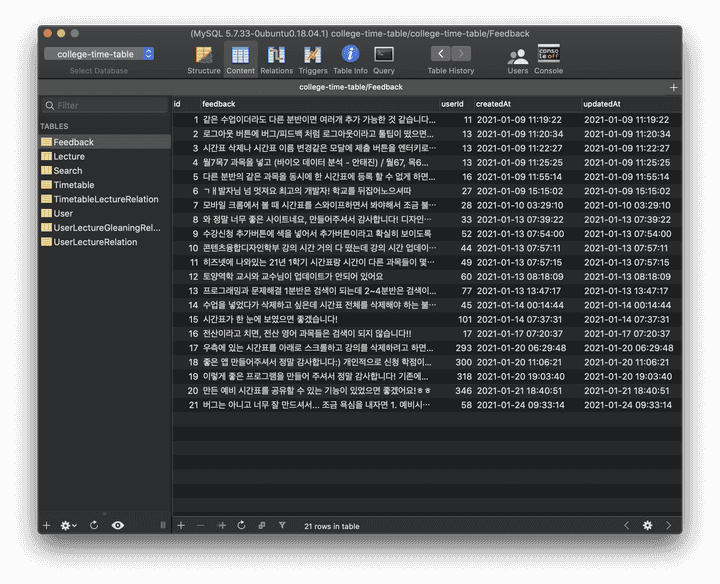Open the Select Database dropdown

(98, 54)
